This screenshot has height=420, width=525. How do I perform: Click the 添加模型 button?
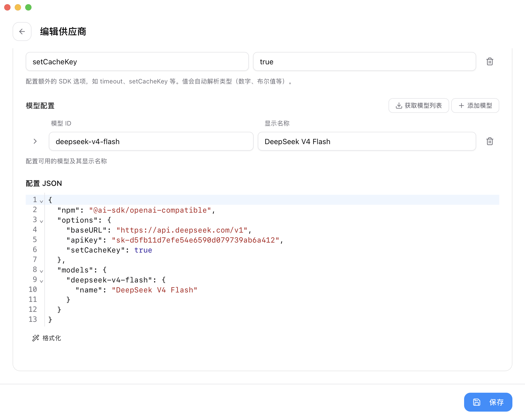coord(475,106)
